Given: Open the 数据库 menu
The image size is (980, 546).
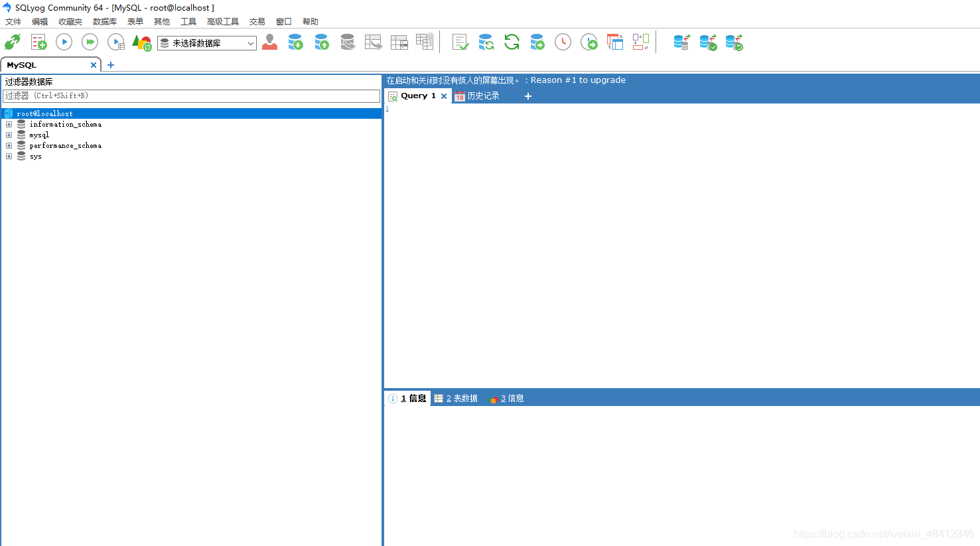Looking at the screenshot, I should point(105,22).
